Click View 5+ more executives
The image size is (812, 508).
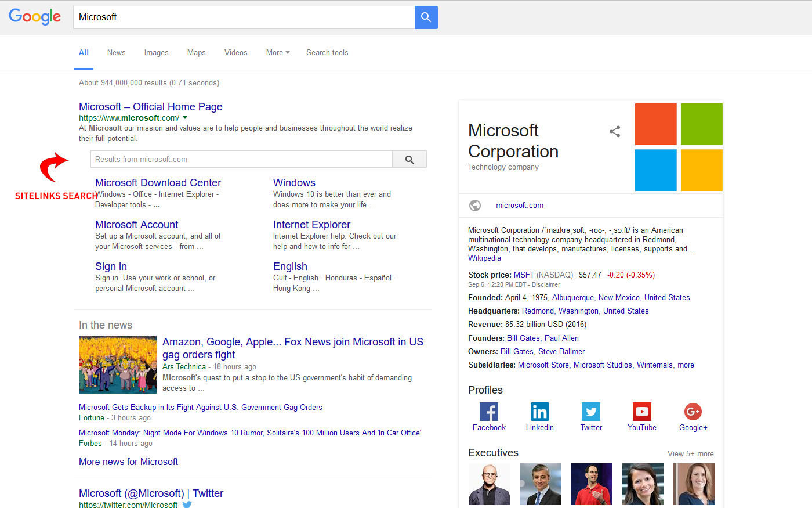point(691,454)
